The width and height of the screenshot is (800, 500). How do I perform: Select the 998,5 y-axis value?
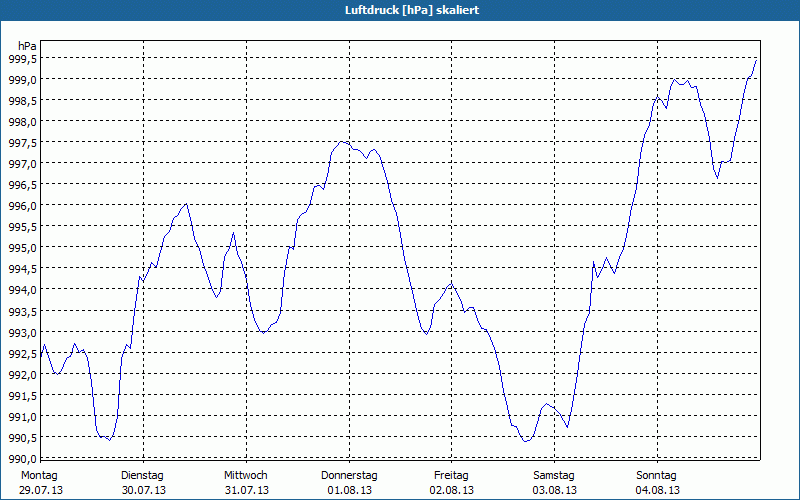click(22, 101)
